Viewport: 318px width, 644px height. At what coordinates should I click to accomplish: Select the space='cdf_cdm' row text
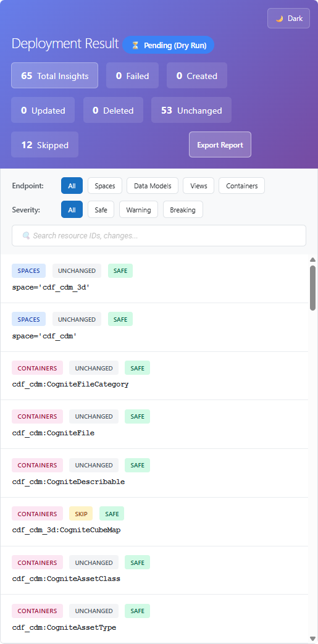click(x=44, y=336)
